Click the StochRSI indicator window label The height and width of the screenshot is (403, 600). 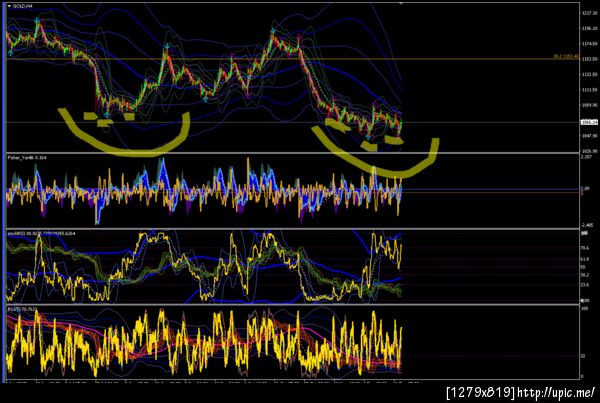(x=41, y=233)
